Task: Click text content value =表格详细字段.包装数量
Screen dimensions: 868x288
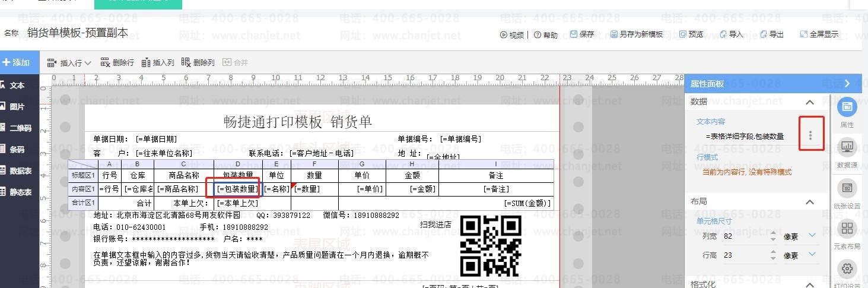Action: tap(745, 136)
